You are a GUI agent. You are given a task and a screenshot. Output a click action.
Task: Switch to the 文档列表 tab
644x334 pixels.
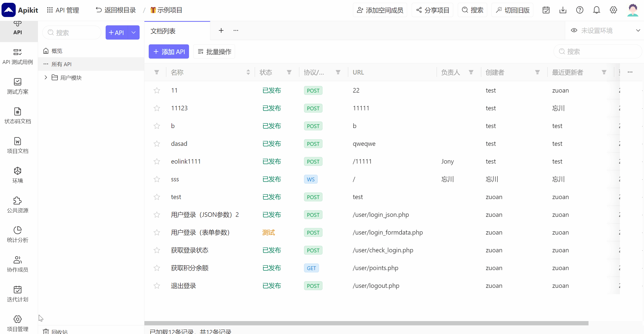point(163,31)
